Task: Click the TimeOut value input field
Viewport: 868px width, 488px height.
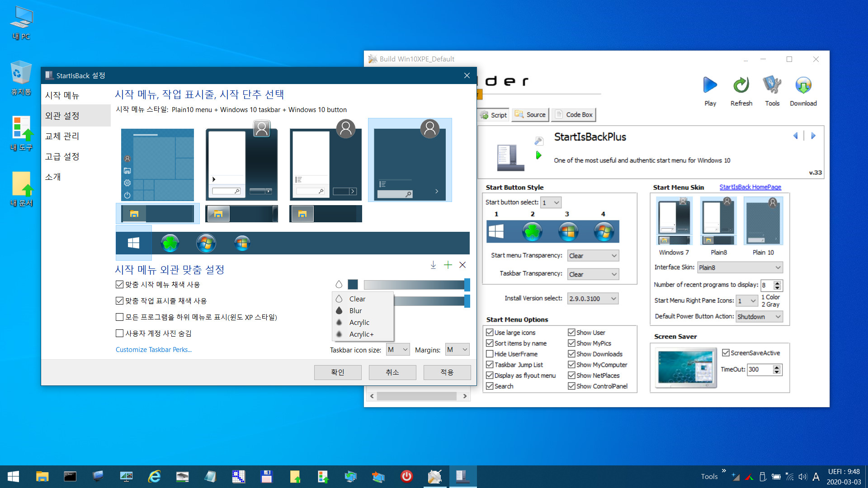Action: point(759,369)
